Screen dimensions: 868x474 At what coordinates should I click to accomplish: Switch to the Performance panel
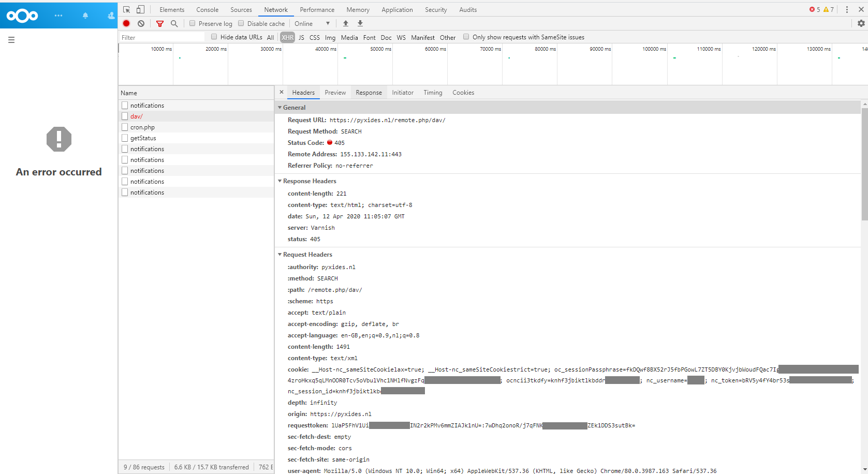point(317,10)
